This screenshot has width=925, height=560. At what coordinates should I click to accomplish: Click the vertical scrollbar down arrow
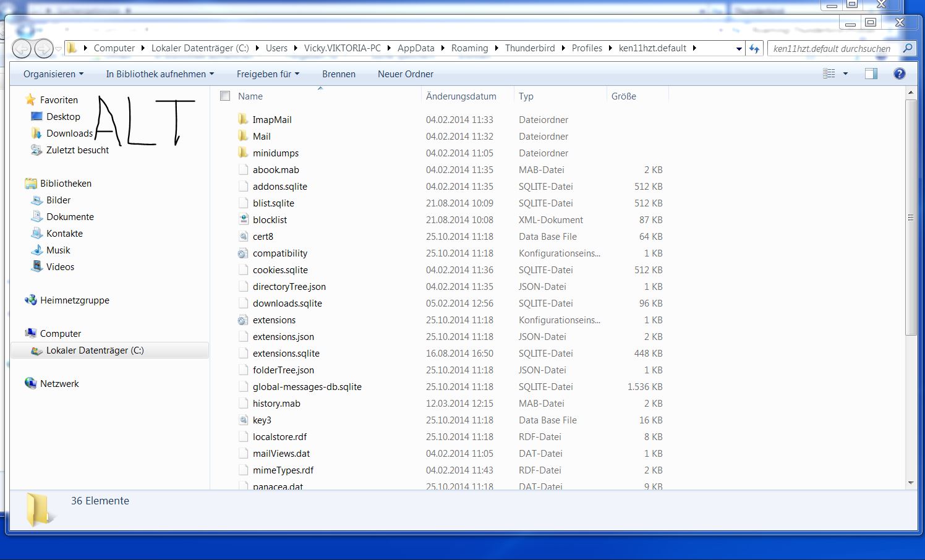click(910, 483)
